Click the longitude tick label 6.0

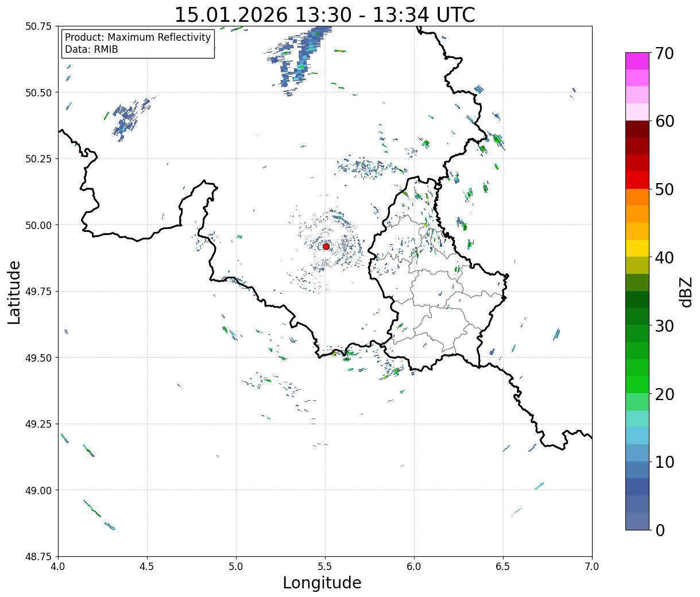coord(414,567)
